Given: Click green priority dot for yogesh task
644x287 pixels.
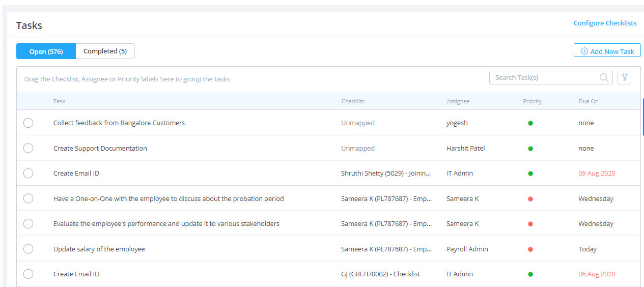Looking at the screenshot, I should (530, 123).
